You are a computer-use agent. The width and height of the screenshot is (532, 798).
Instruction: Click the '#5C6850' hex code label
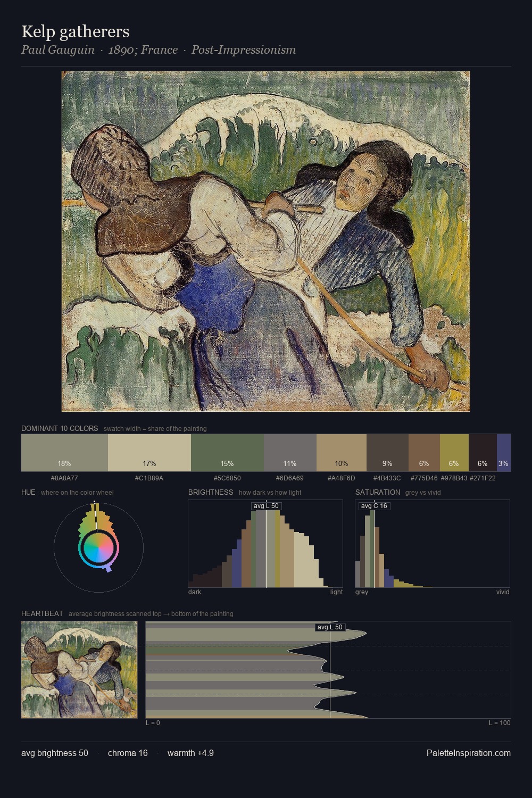227,478
